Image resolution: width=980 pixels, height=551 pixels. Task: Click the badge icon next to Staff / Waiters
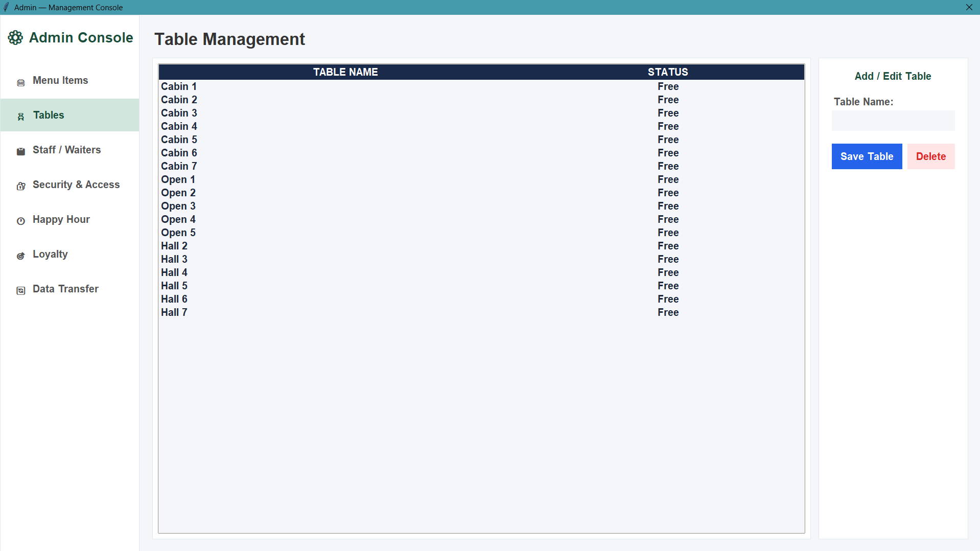pos(21,151)
